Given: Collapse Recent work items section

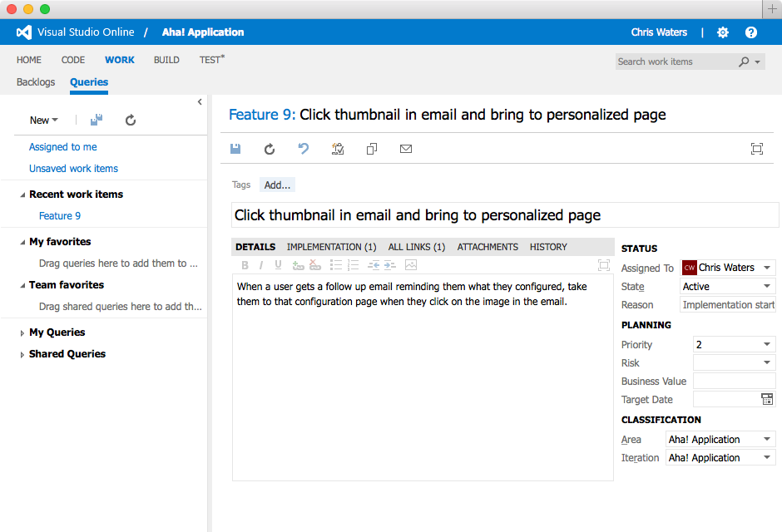Looking at the screenshot, I should point(22,195).
